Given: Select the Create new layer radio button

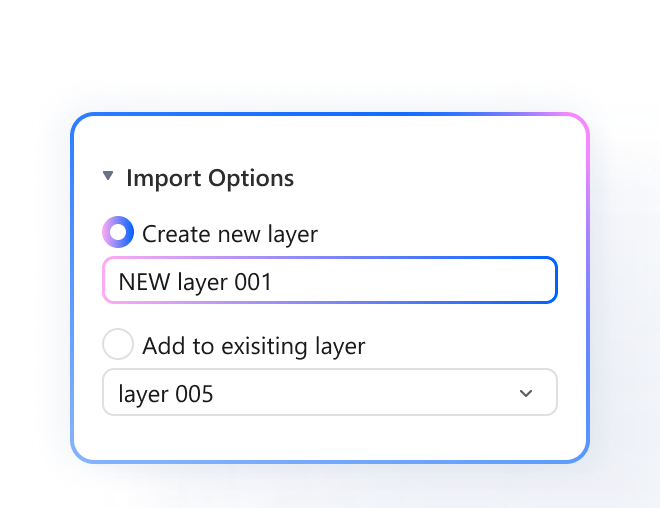Looking at the screenshot, I should (118, 233).
